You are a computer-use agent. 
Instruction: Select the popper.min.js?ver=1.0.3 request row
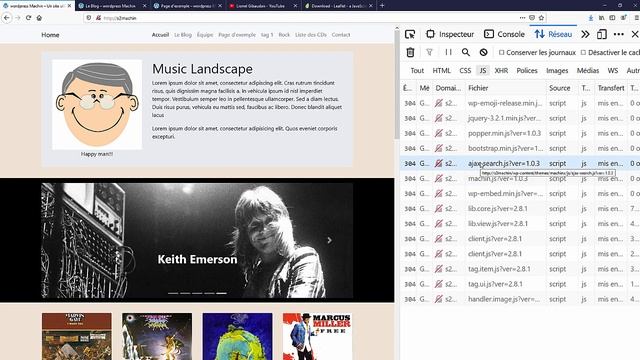pyautogui.click(x=520, y=133)
